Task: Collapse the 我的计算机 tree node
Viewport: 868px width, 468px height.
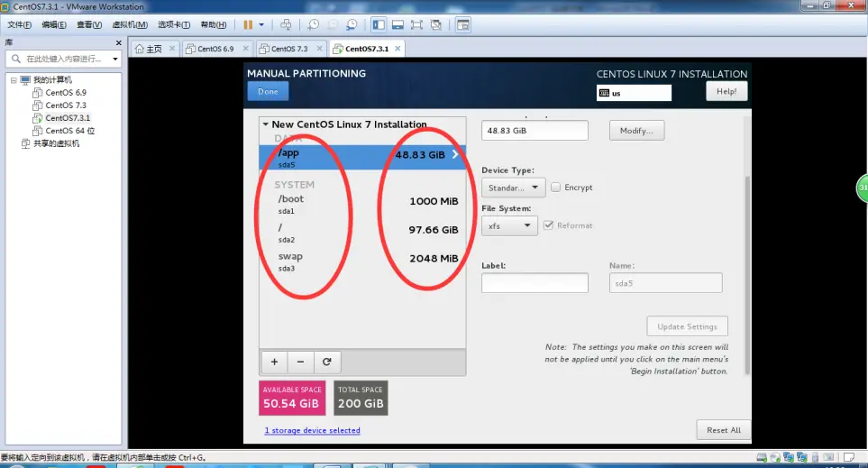Action: click(14, 80)
